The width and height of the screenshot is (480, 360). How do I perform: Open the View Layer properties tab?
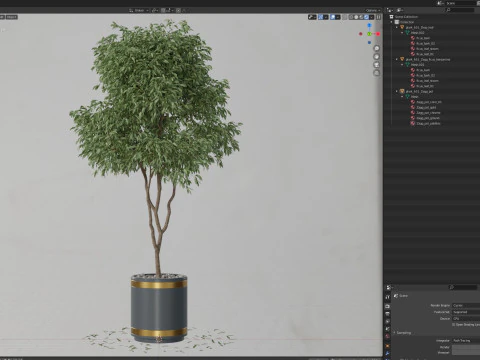(387, 321)
